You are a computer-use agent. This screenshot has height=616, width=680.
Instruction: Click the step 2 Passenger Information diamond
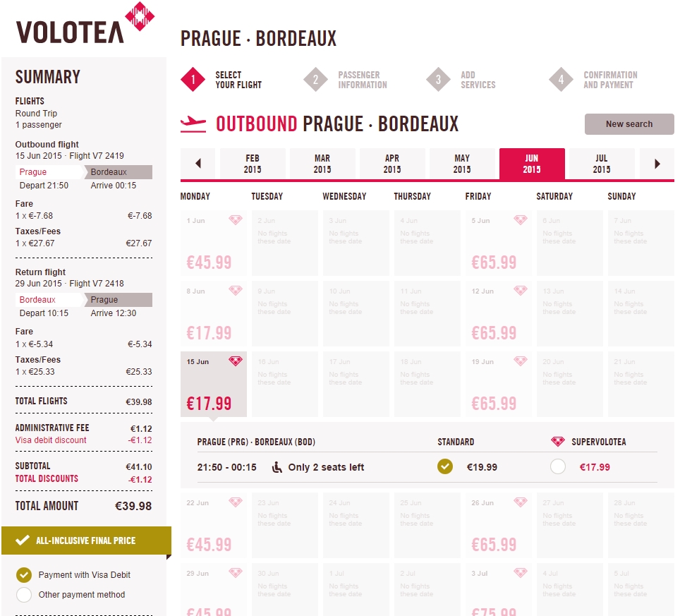[x=316, y=80]
